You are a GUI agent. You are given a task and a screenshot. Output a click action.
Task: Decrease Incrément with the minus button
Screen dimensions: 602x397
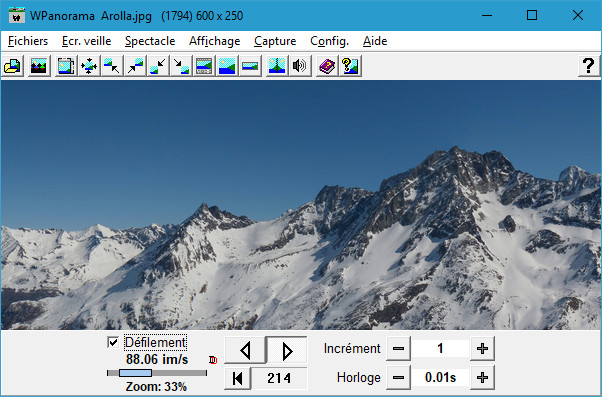[x=398, y=349]
